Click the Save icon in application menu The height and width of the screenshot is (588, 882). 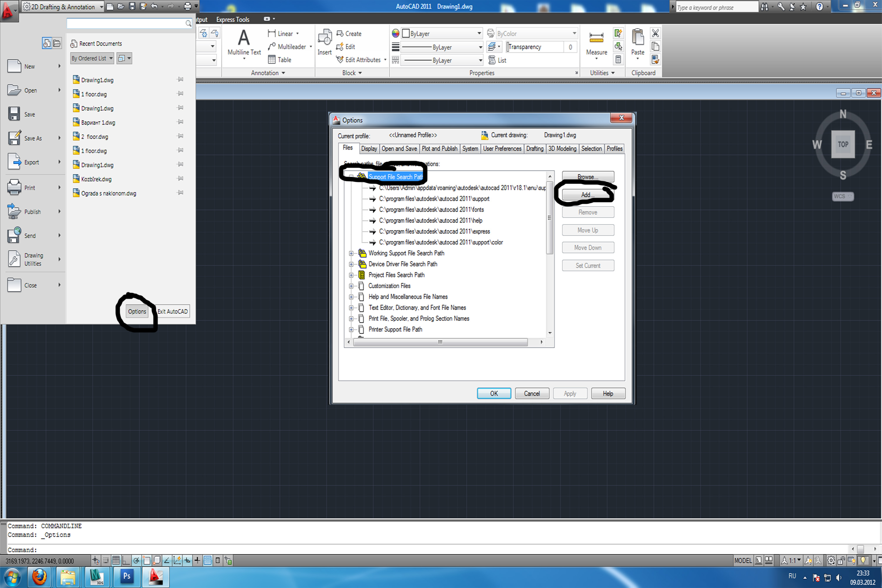point(14,114)
